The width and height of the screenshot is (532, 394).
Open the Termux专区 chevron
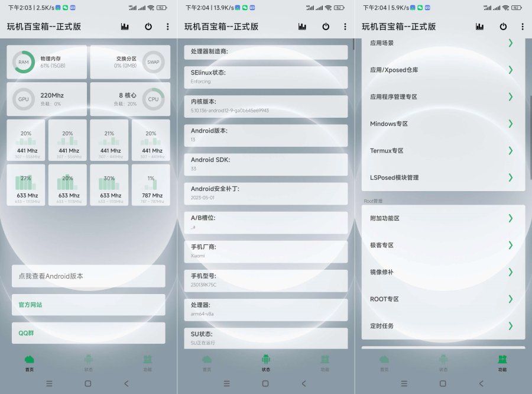(510, 150)
